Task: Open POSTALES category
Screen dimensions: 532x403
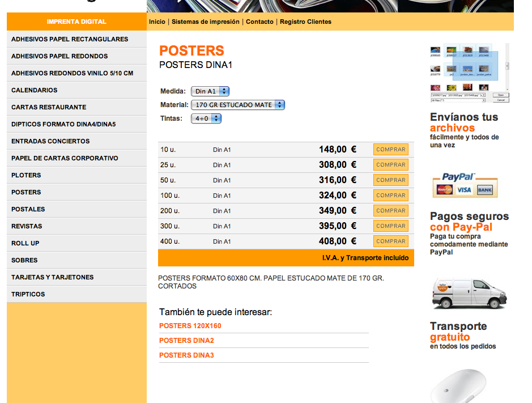Action: click(x=76, y=209)
